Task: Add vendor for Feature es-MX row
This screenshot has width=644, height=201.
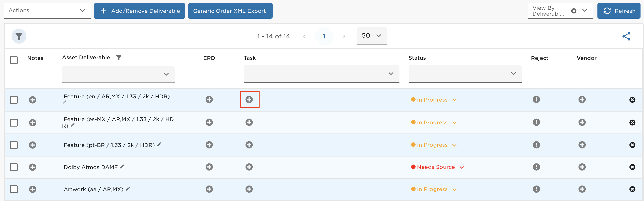Action: [582, 122]
